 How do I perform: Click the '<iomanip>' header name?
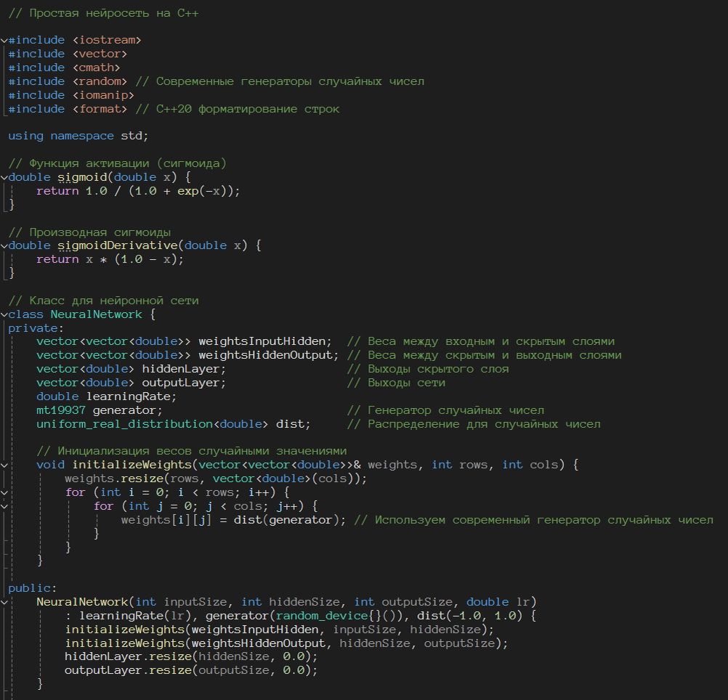[x=103, y=95]
